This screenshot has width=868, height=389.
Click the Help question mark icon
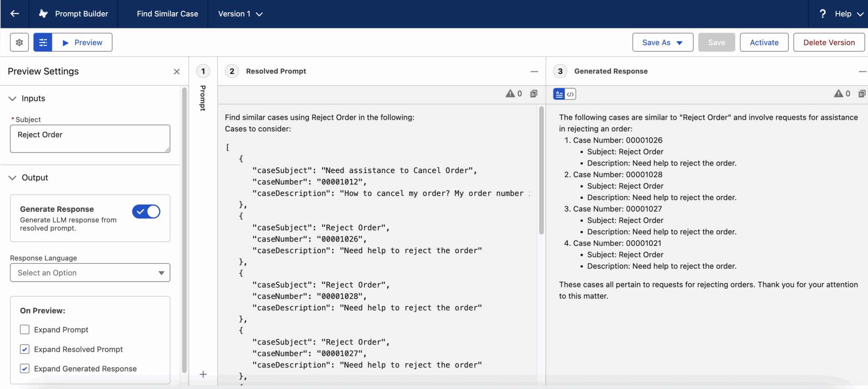[823, 14]
